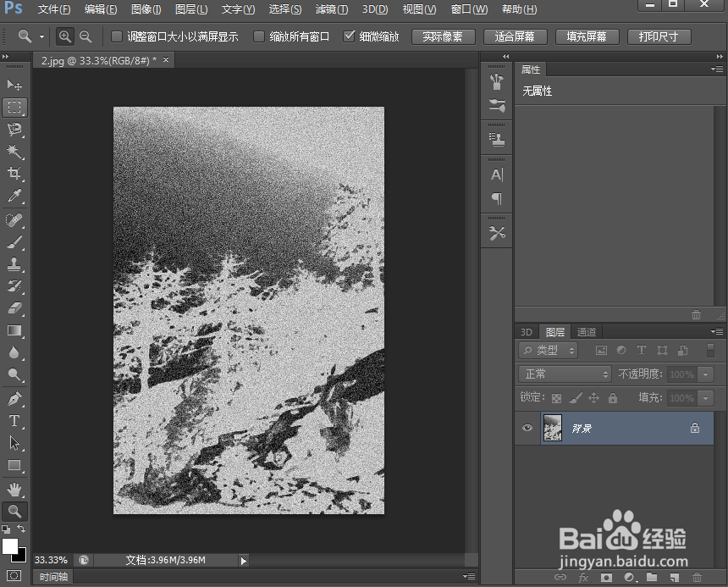The height and width of the screenshot is (587, 728).
Task: Select the Type tool
Action: [14, 421]
